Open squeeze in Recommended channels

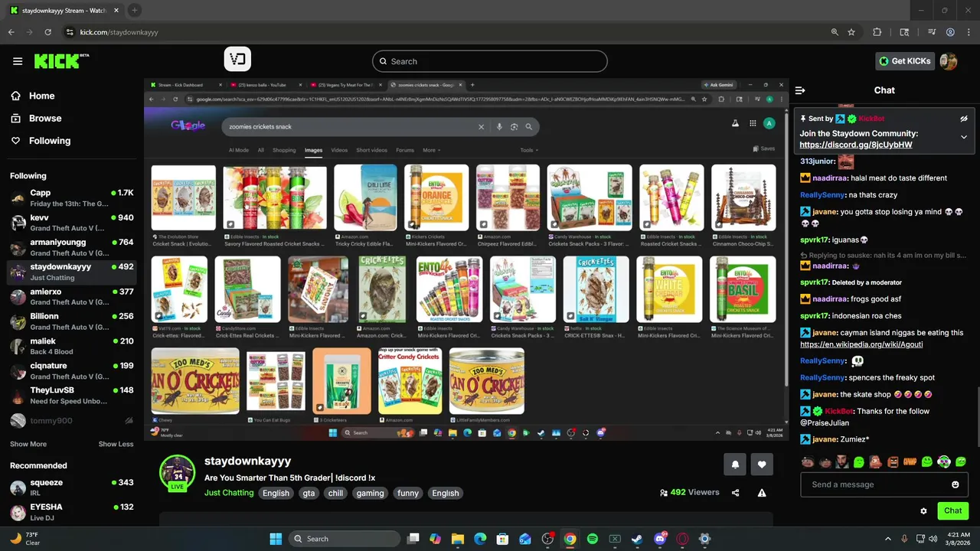[x=72, y=487]
